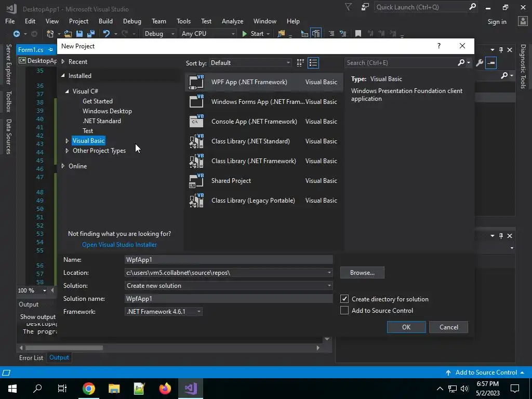532x399 pixels.
Task: Click the Save All toolbar icon
Action: 91,34
